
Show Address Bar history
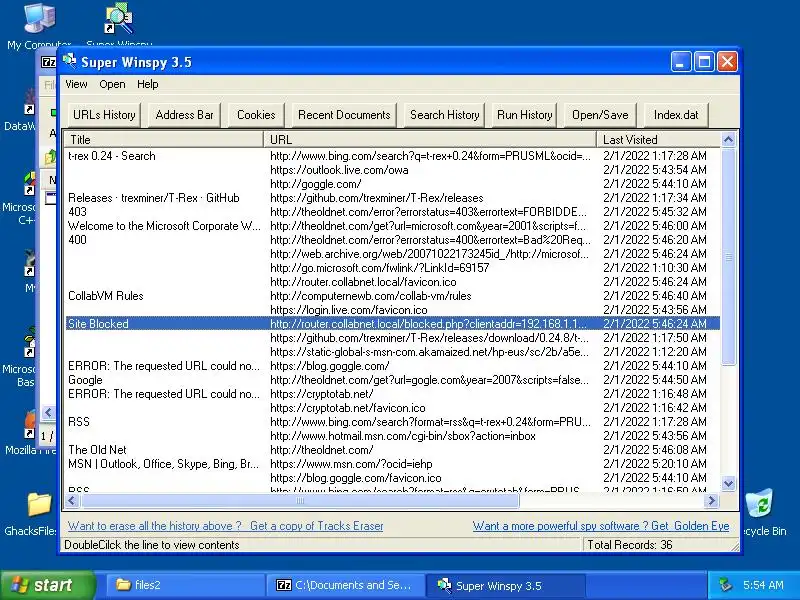[185, 115]
